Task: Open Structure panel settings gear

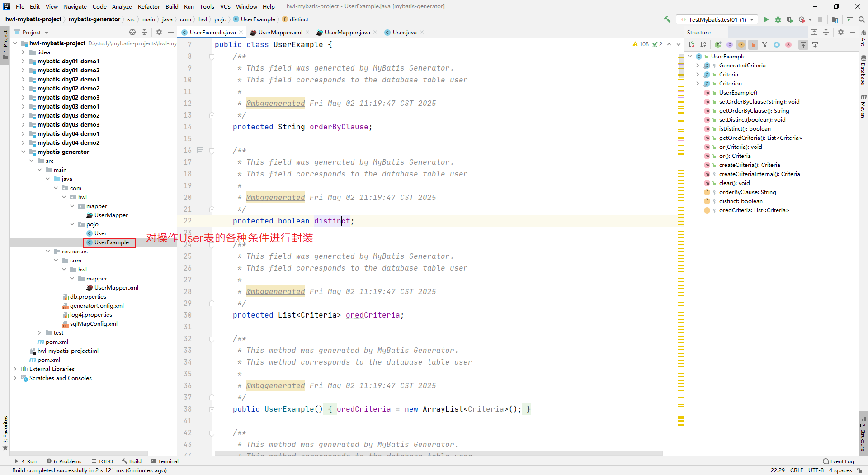Action: (841, 32)
